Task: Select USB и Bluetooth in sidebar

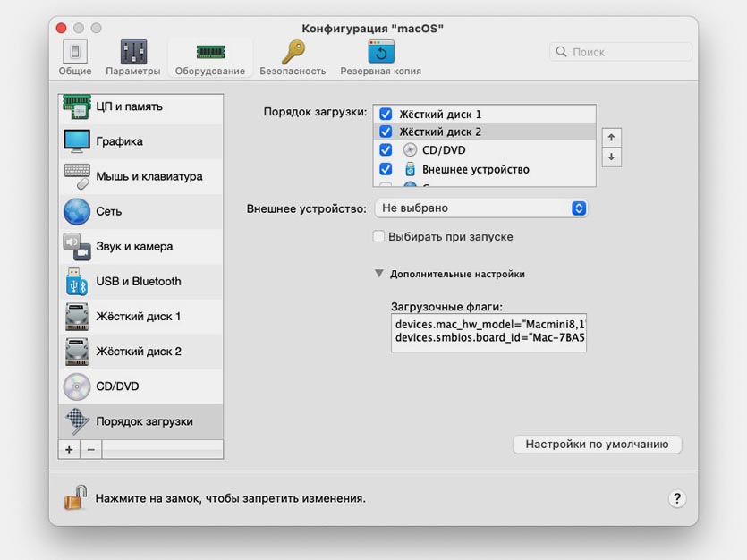Action: coord(140,282)
